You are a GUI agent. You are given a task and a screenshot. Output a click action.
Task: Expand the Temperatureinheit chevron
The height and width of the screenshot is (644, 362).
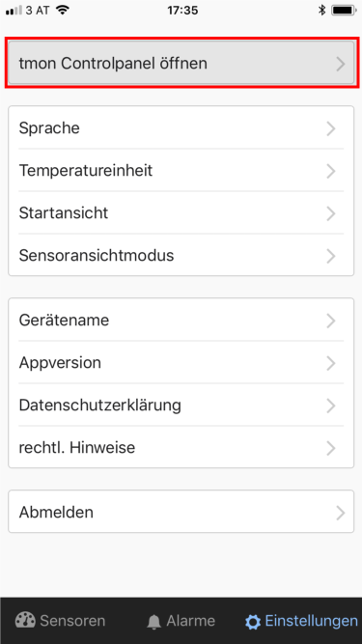[331, 171]
